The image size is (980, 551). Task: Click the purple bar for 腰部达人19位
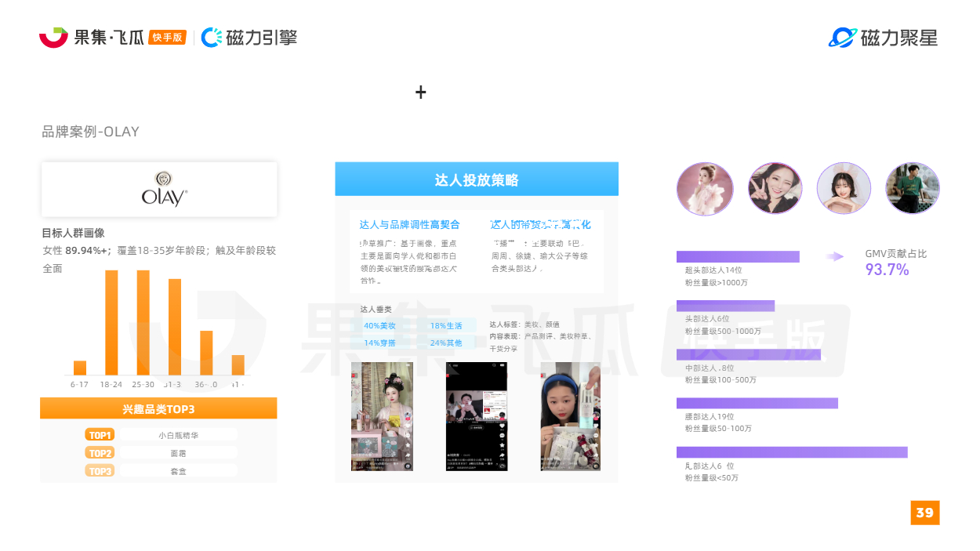757,403
